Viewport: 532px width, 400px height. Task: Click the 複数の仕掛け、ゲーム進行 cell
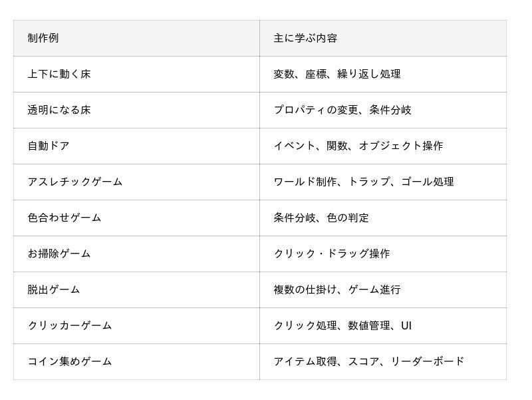click(x=383, y=290)
